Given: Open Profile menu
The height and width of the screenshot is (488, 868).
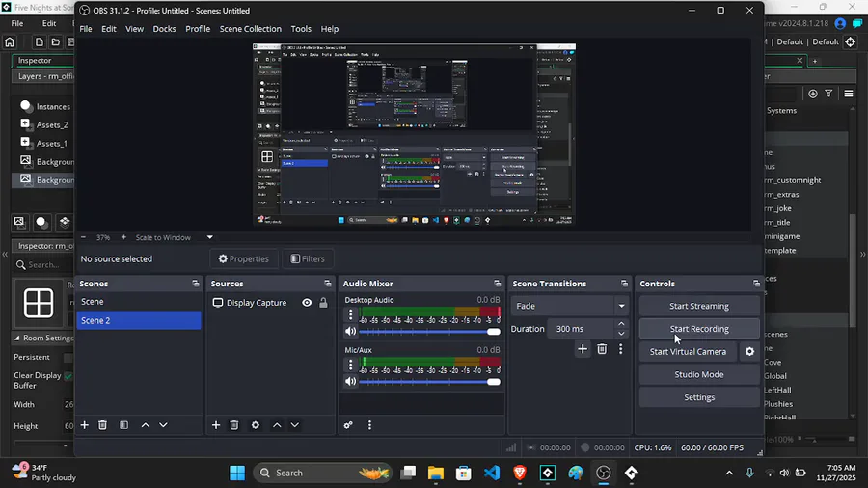Looking at the screenshot, I should (x=198, y=29).
